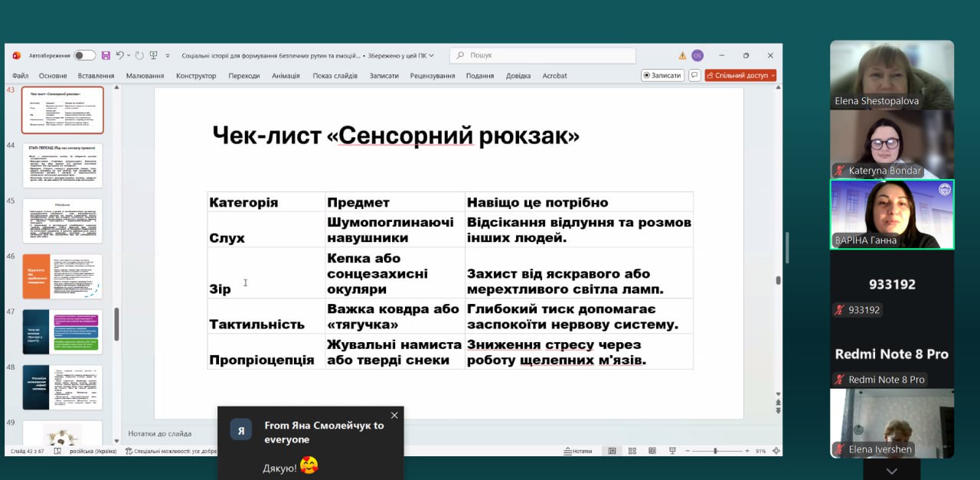The height and width of the screenshot is (480, 980).
Task: Start presentation from beginning icon
Action: pyautogui.click(x=153, y=55)
